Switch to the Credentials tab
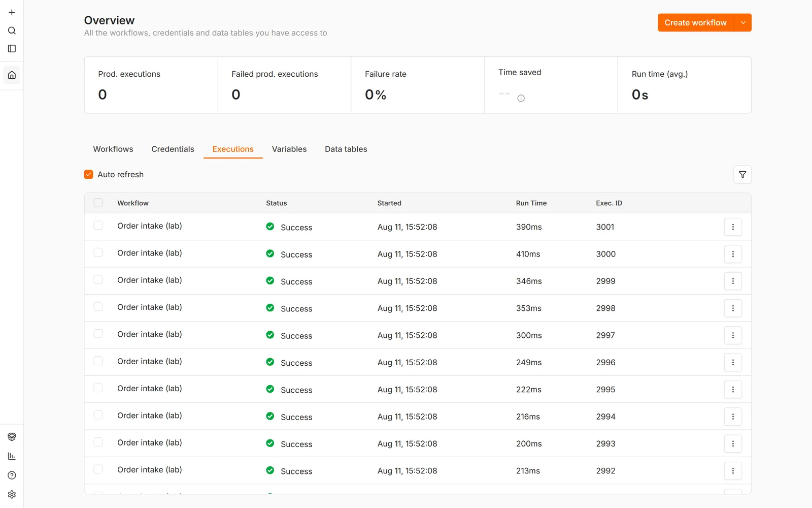812x508 pixels. [173, 149]
